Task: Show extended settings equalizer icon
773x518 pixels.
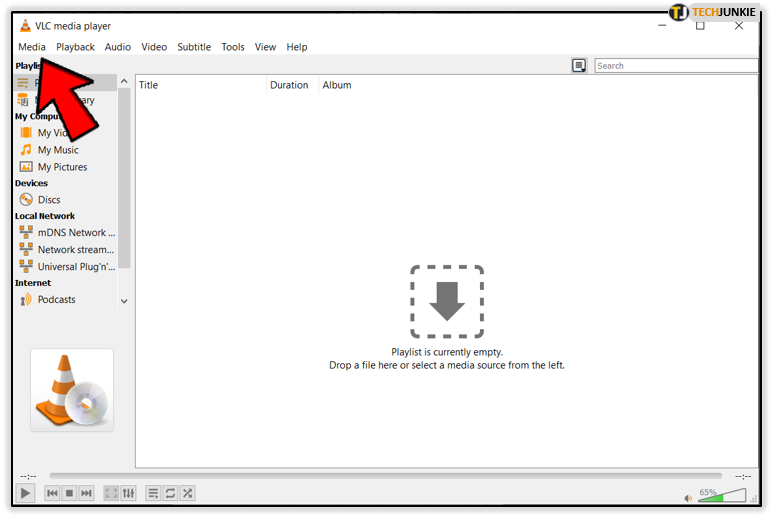Action: point(128,493)
